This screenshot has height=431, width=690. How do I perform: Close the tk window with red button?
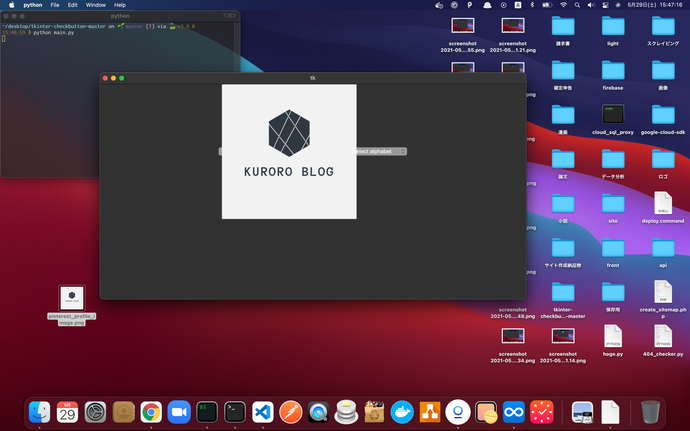[105, 78]
